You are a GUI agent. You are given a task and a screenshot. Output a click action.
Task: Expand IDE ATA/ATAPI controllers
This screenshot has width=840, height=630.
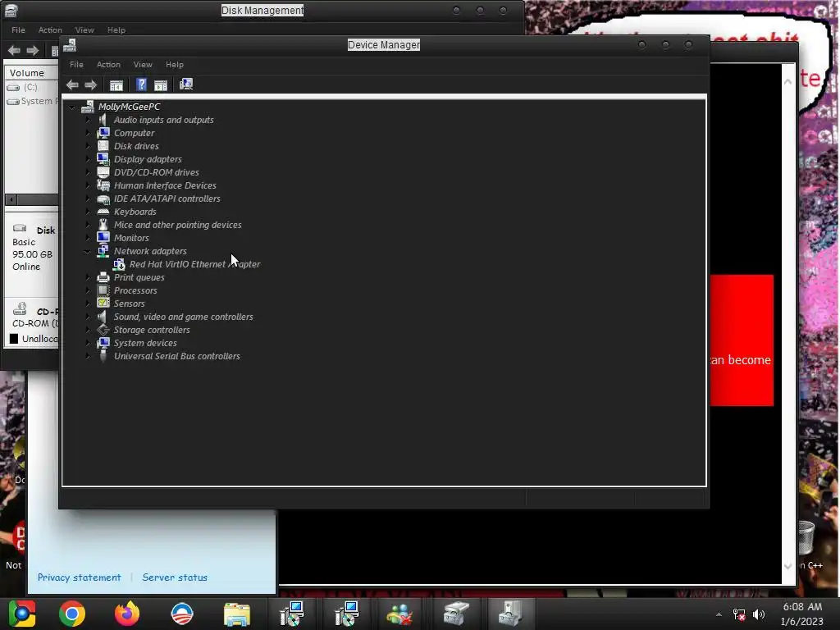pyautogui.click(x=88, y=199)
